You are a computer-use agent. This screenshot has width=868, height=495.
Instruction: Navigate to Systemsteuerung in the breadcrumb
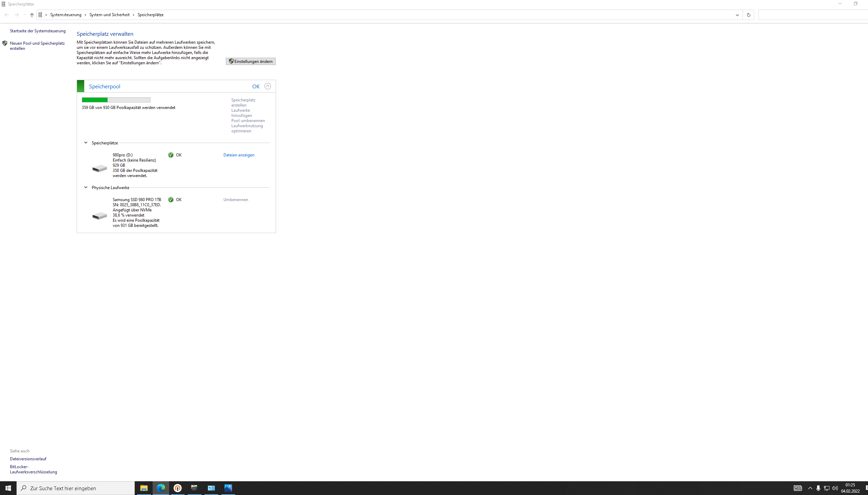coord(66,15)
